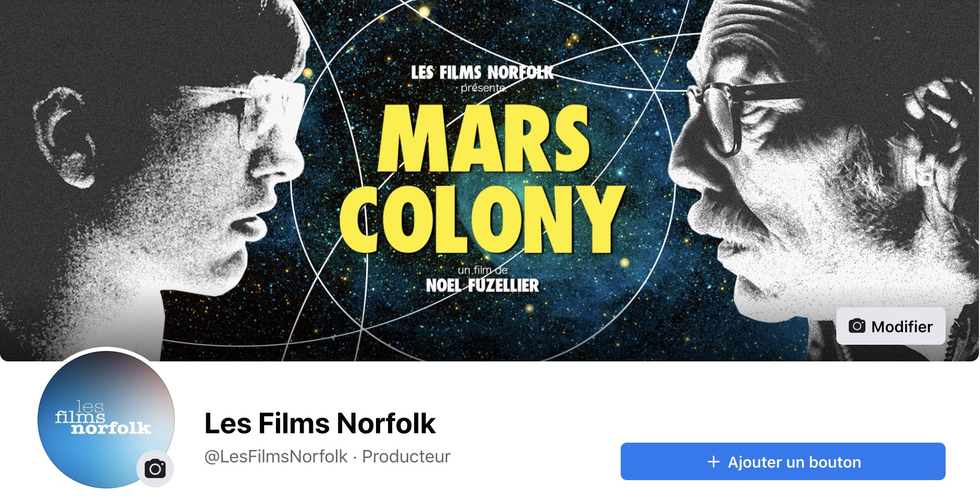Image resolution: width=980 pixels, height=502 pixels.
Task: Open the Les Films Norfolk profile picture
Action: coord(106,419)
